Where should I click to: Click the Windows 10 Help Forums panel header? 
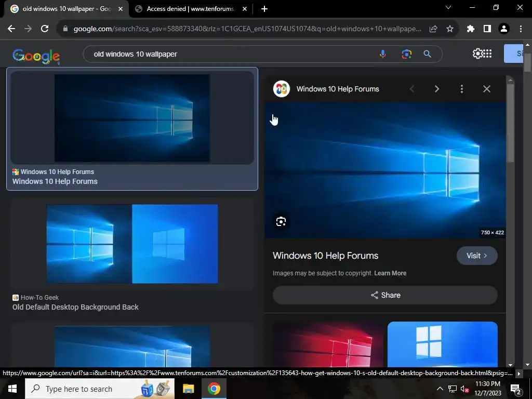(338, 89)
